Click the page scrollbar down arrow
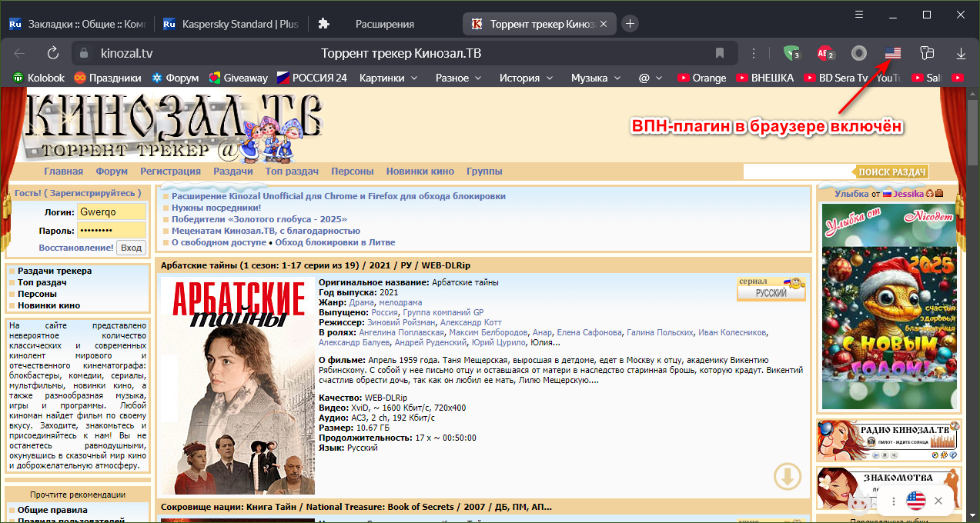980x523 pixels. pos(972,515)
